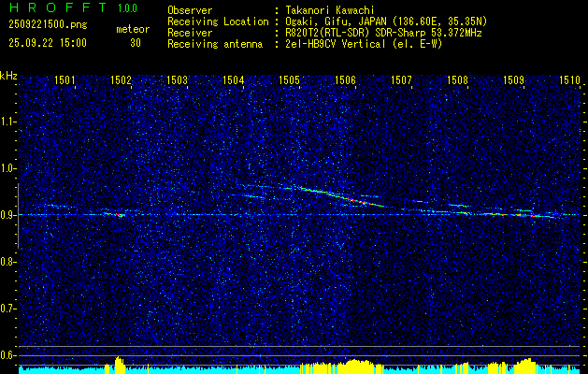The image size is (588, 374).
Task: Click the 1505 time marker
Action: [x=290, y=79]
